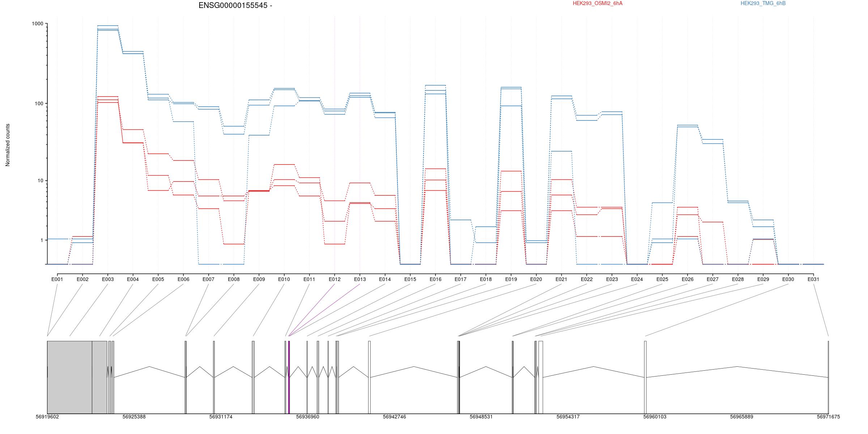
Task: Select exon label E021
Action: pyautogui.click(x=561, y=279)
